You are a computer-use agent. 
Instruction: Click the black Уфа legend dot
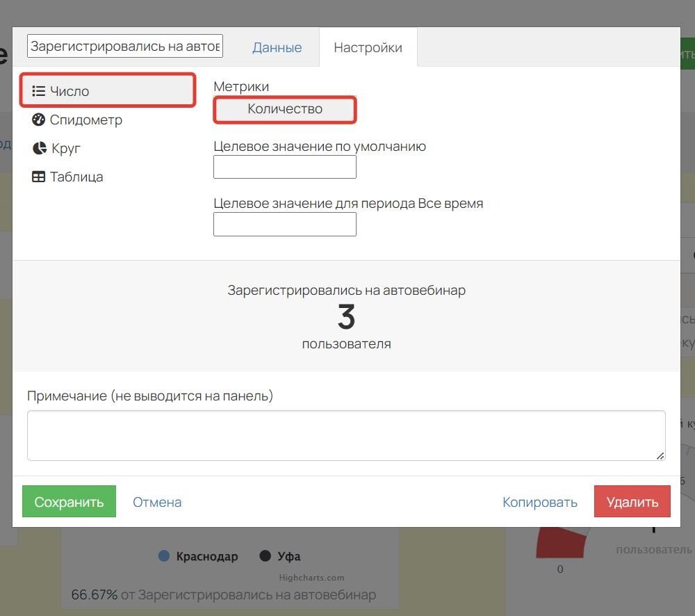265,556
